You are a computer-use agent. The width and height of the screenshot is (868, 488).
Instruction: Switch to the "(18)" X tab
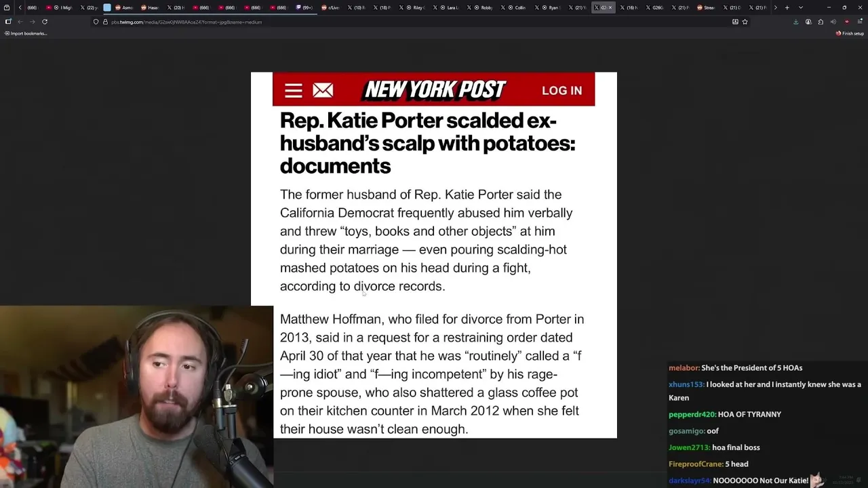tap(382, 7)
